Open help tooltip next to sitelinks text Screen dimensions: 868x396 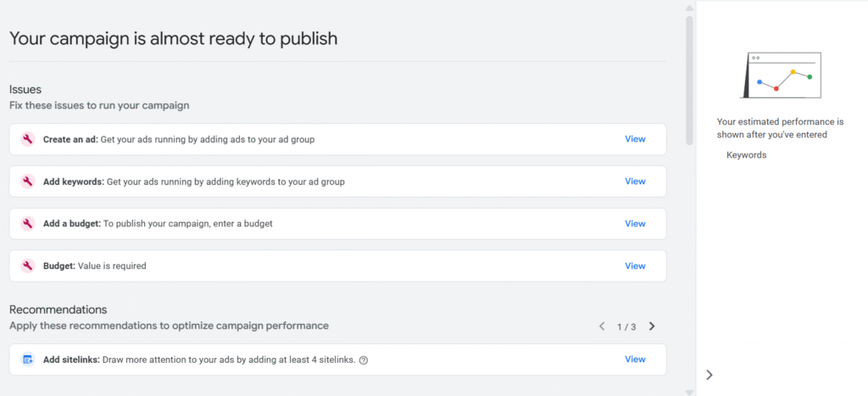(364, 360)
